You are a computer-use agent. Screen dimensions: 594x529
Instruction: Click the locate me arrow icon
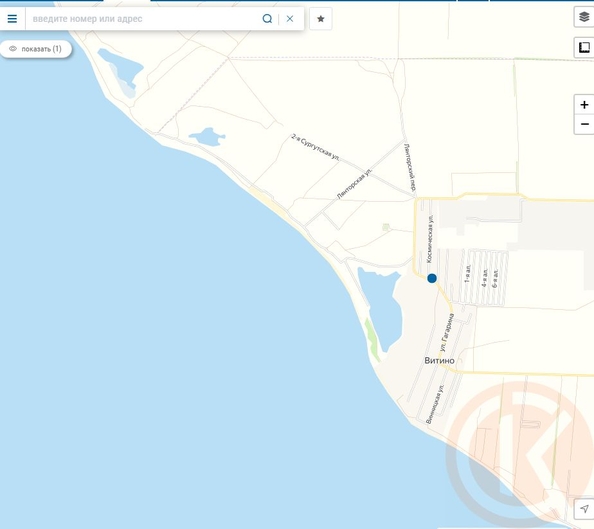coord(584,509)
